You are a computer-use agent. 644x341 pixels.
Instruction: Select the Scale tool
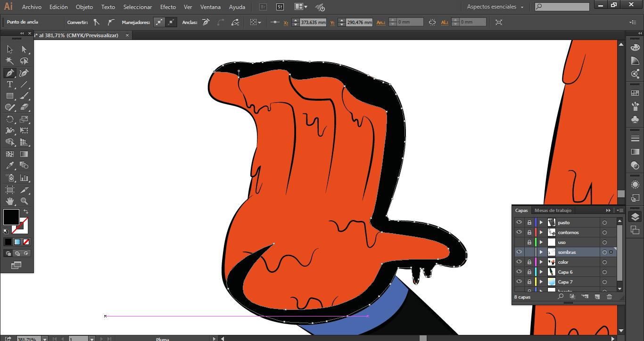[24, 119]
